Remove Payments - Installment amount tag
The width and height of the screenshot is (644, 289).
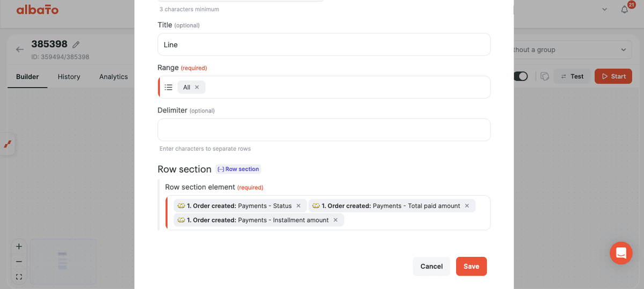point(335,220)
